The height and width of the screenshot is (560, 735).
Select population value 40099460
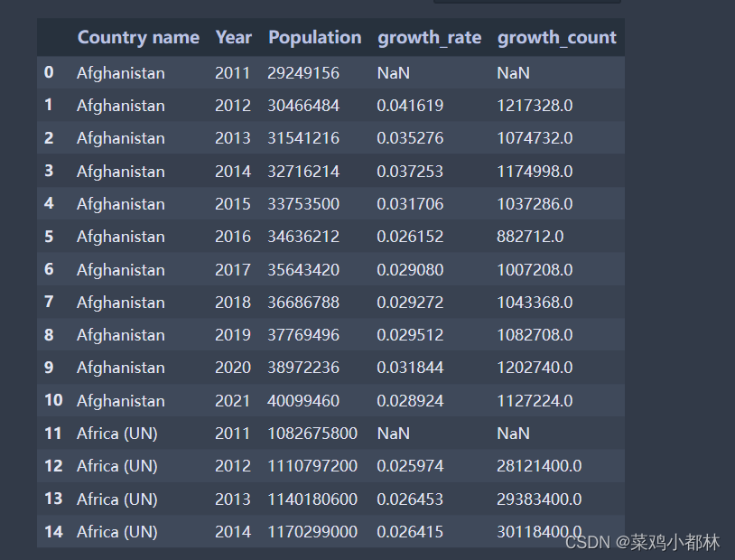(x=303, y=401)
